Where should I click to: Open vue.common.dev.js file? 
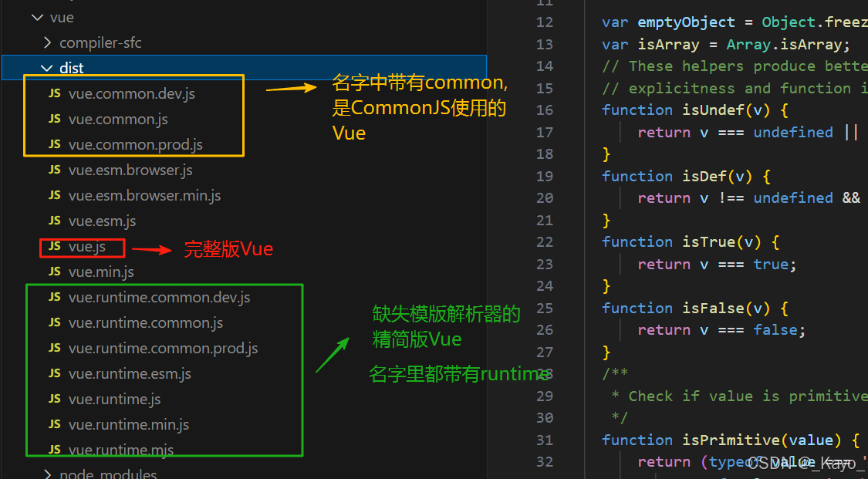(132, 93)
